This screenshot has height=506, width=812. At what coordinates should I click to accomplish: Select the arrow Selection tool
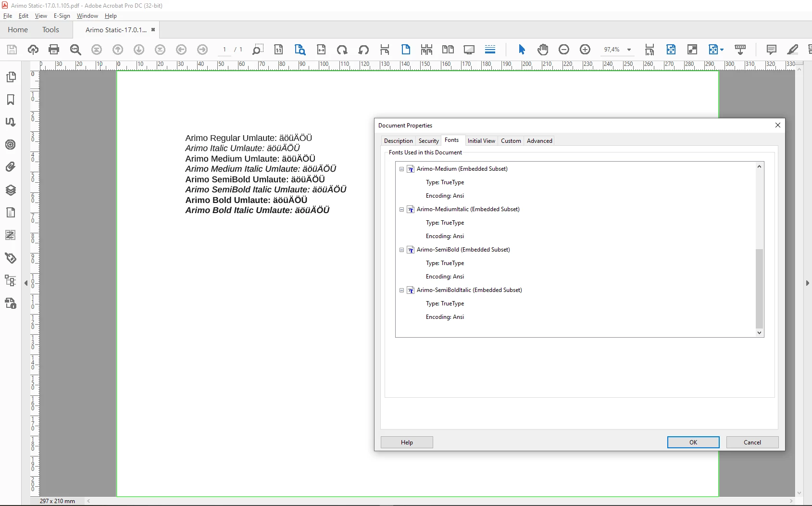522,50
